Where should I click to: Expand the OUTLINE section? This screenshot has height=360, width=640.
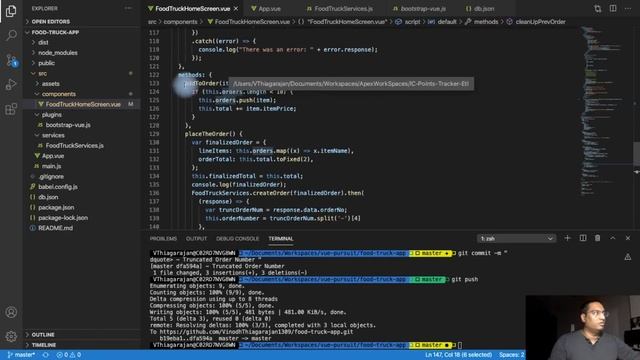[x=43, y=335]
